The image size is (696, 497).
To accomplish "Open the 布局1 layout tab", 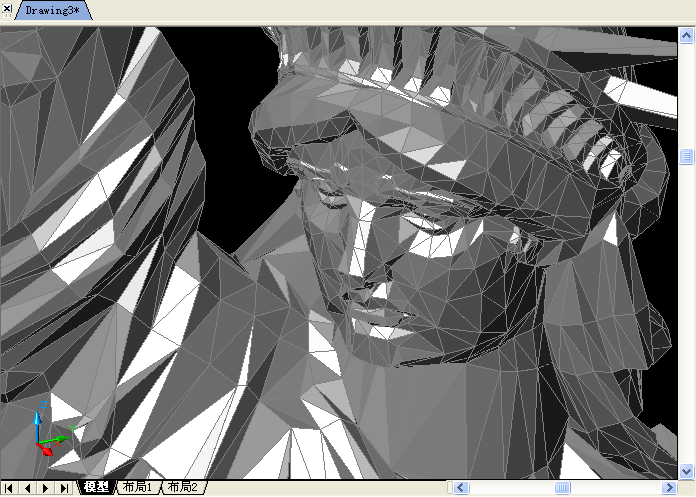I will (137, 487).
